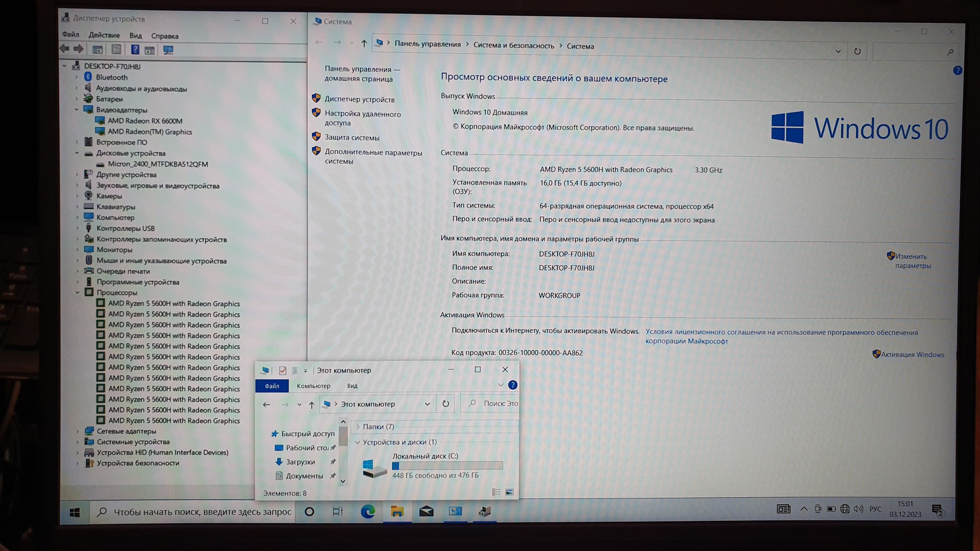
Task: Click the volume icon in system tray
Action: pyautogui.click(x=858, y=509)
